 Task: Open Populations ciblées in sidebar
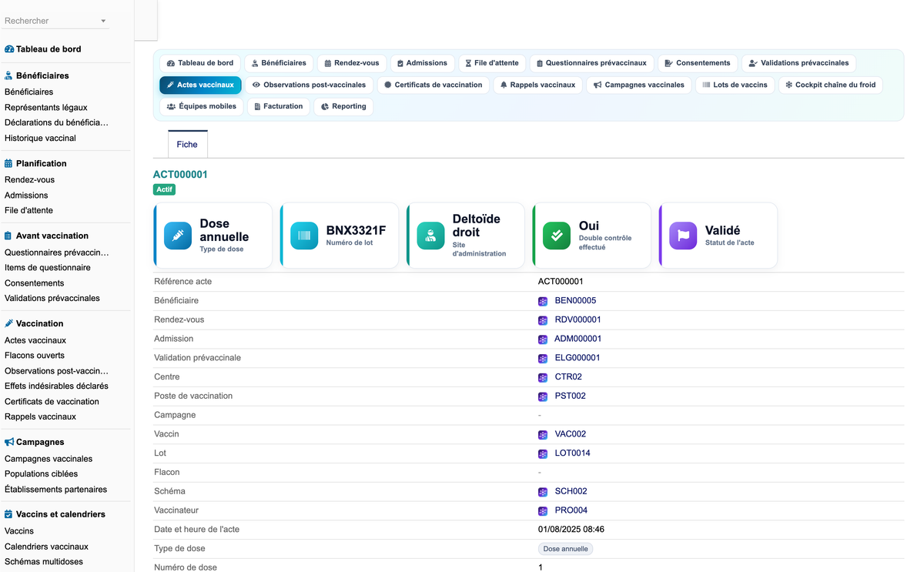tap(41, 474)
